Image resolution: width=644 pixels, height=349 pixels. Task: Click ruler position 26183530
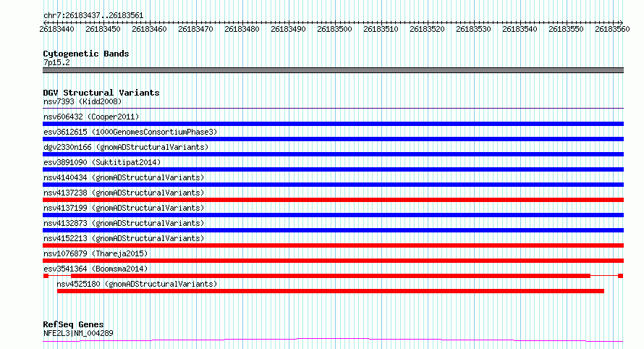pos(473,29)
